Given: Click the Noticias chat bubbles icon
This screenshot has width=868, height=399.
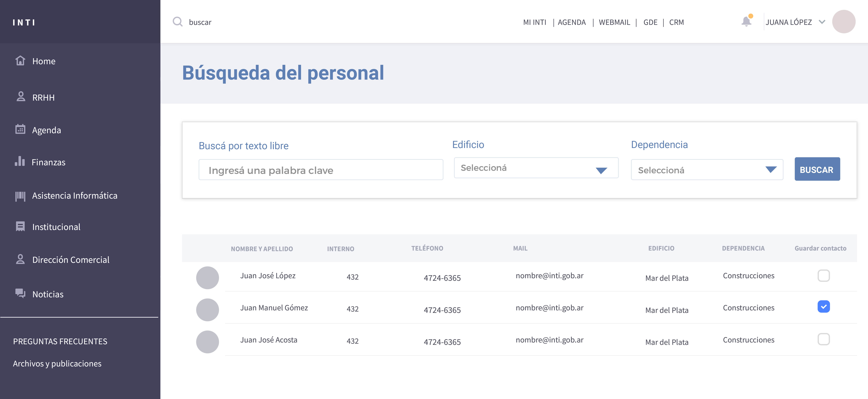Looking at the screenshot, I should (x=20, y=293).
